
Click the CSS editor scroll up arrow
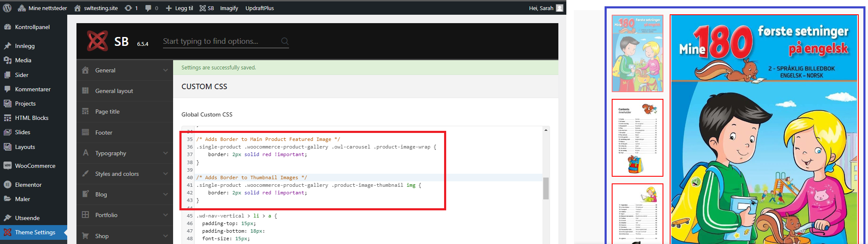click(546, 130)
